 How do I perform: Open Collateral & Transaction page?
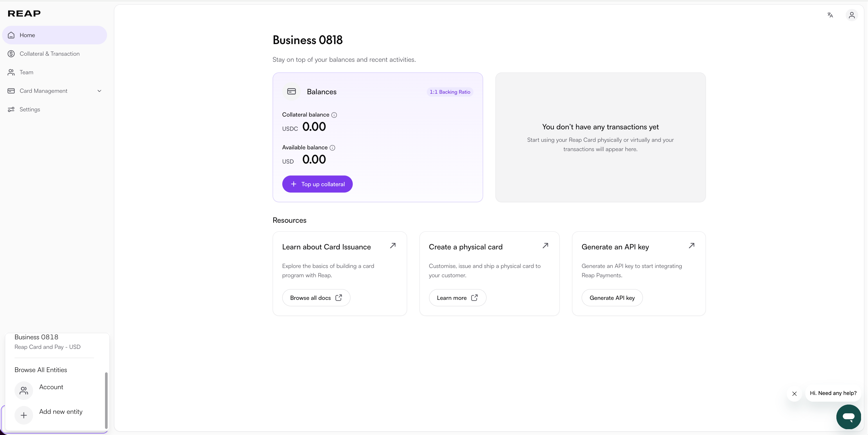(55, 54)
